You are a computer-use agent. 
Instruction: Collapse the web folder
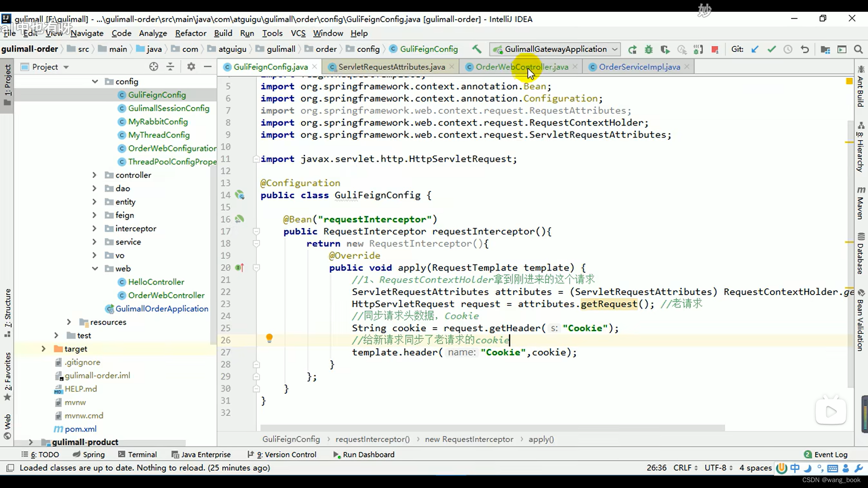(95, 268)
